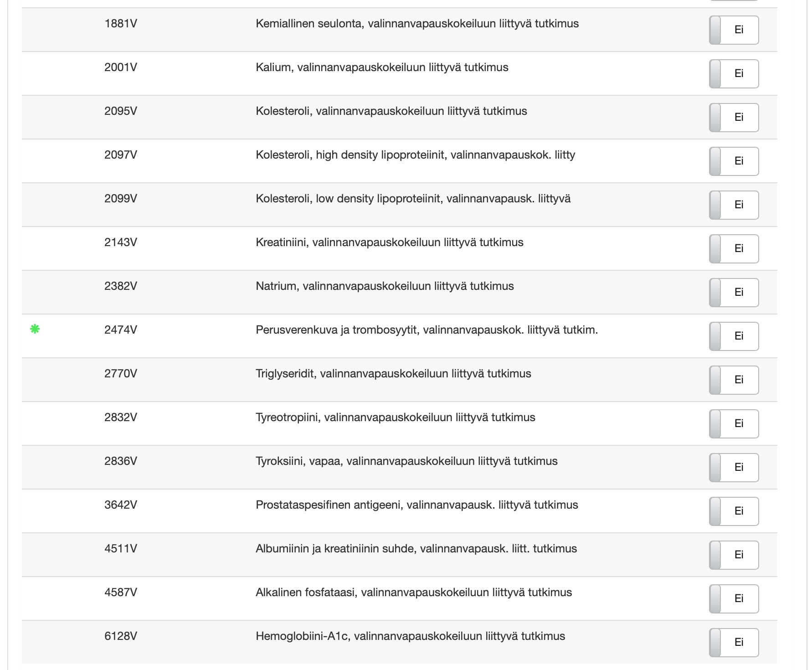Enable the 2143V Kreatiniini toggle
The image size is (812, 670).
coord(734,249)
